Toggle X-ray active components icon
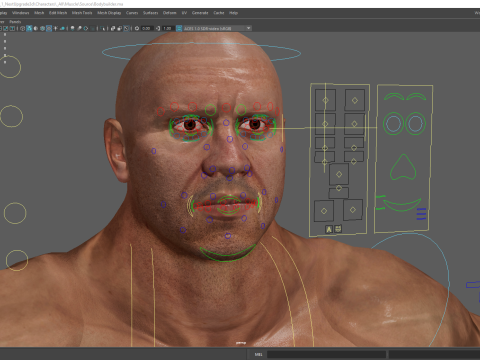This screenshot has width=480, height=360. tap(120, 28)
